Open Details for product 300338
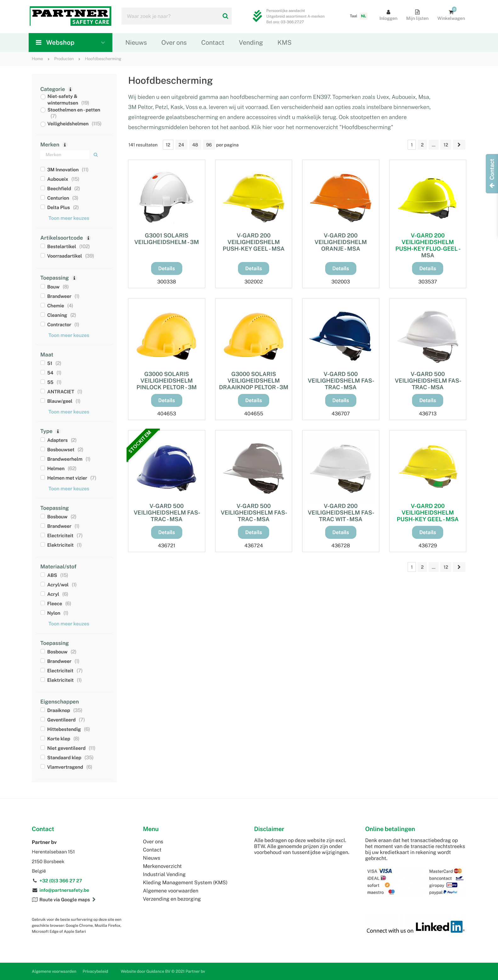498x980 pixels. coord(167,269)
